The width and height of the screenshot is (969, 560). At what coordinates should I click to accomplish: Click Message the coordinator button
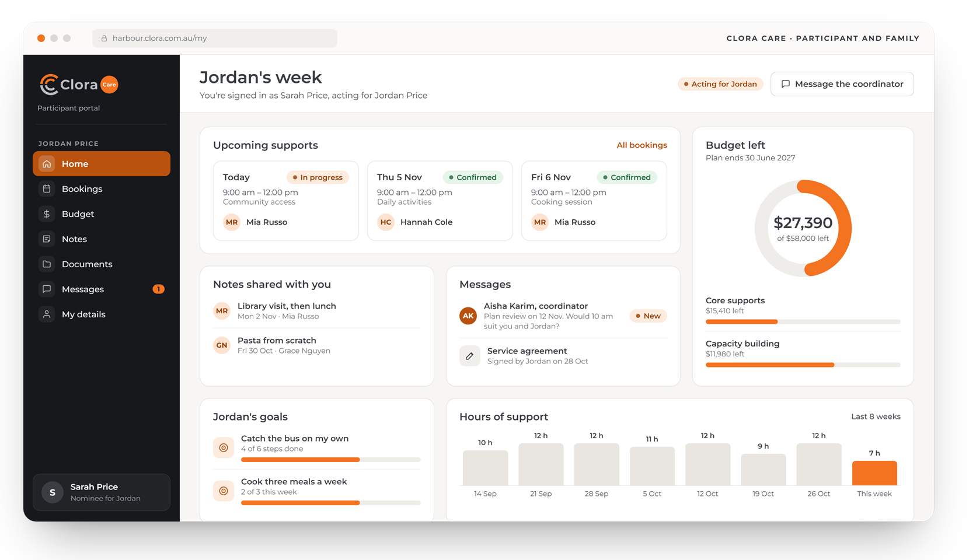tap(842, 84)
